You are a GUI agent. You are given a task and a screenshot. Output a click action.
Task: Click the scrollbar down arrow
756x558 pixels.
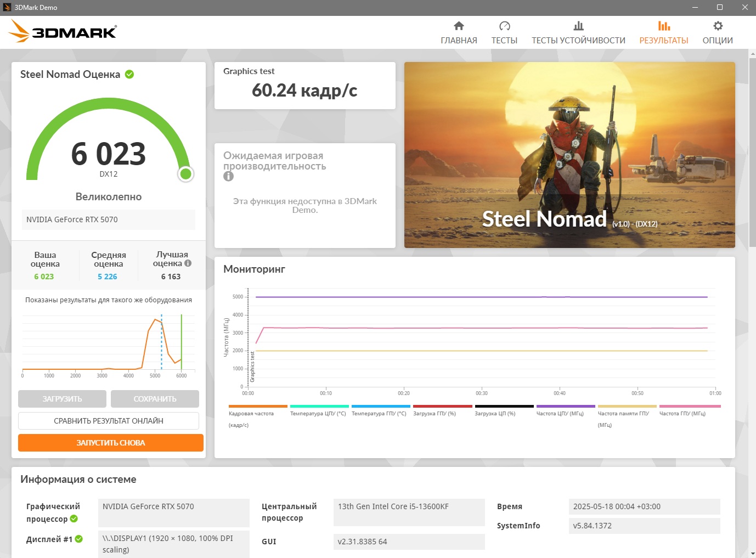tap(752, 554)
